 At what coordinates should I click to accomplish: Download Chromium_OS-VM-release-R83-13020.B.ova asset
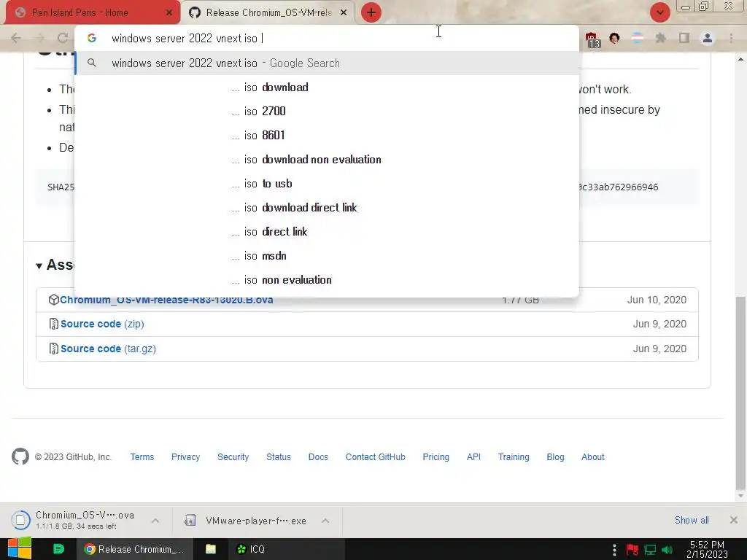[x=166, y=300]
